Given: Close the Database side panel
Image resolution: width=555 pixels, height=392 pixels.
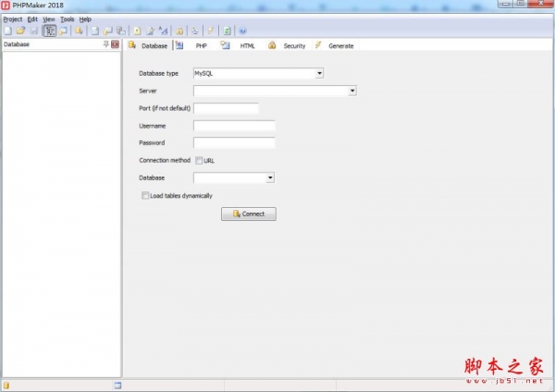Looking at the screenshot, I should [x=115, y=43].
